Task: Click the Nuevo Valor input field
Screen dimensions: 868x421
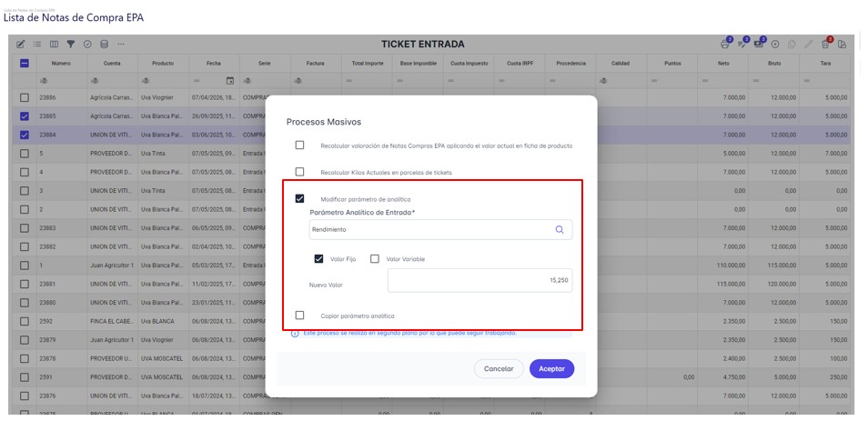Action: (x=479, y=280)
